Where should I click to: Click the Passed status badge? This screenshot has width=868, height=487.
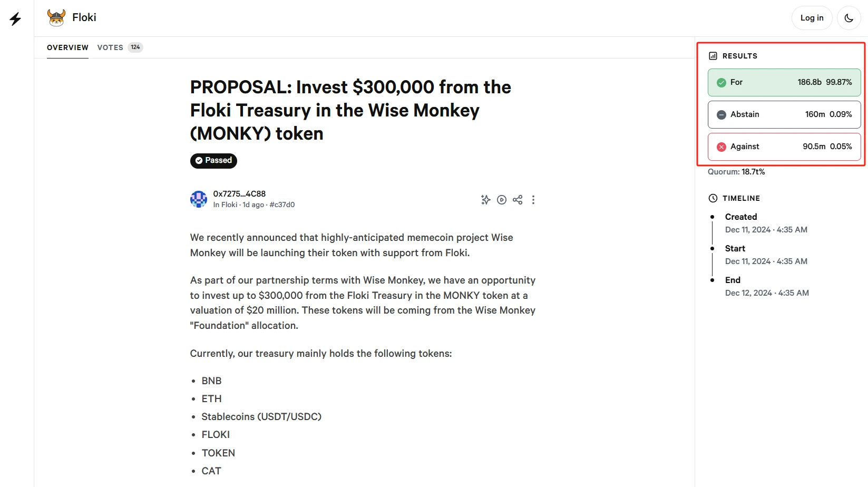(x=213, y=161)
